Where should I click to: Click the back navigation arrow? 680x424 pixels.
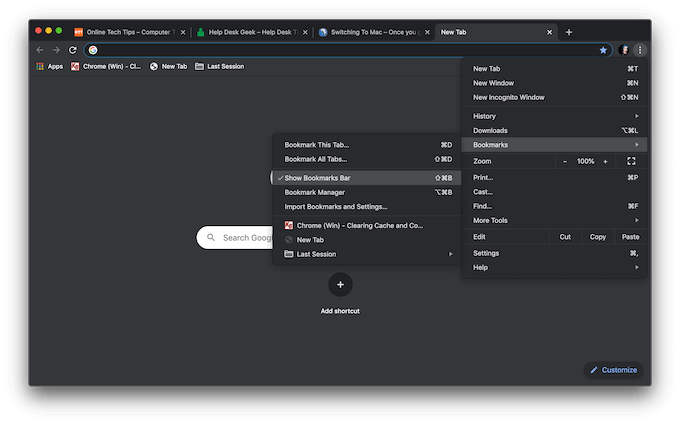coord(40,49)
